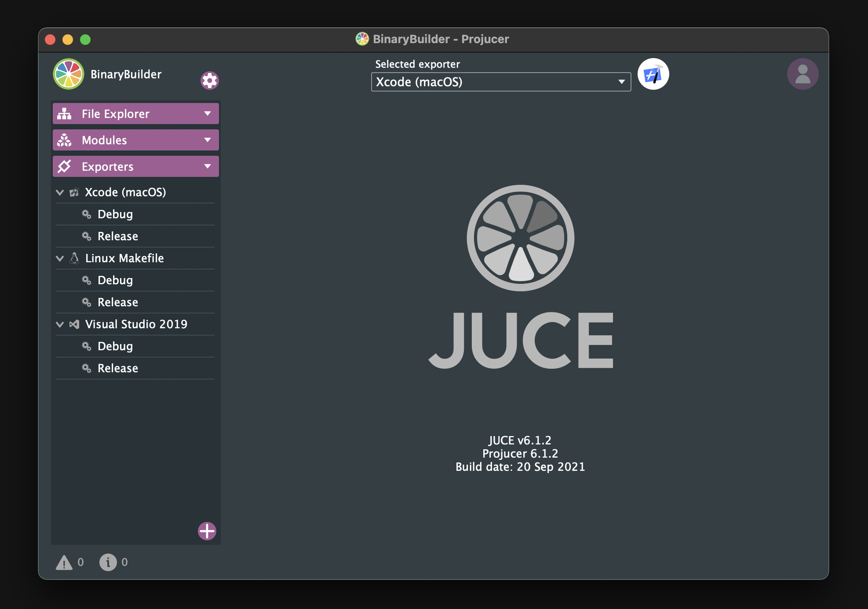Click gear icon beside Xcode Debug config
The width and height of the screenshot is (868, 609).
pyautogui.click(x=87, y=214)
